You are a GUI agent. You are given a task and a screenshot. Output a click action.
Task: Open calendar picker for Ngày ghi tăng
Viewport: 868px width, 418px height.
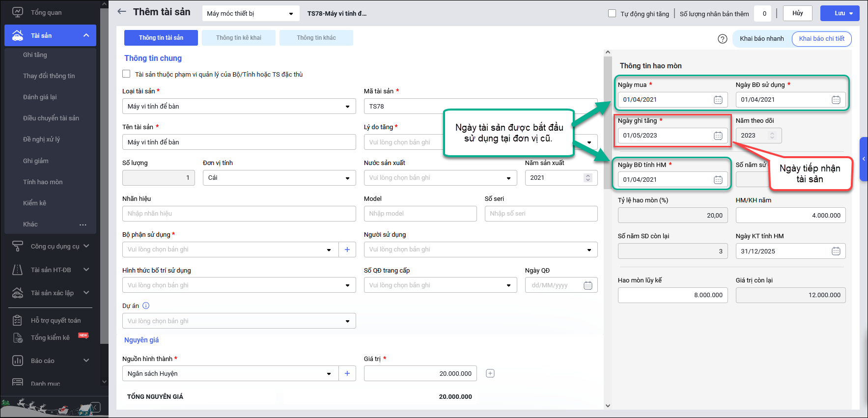718,136
